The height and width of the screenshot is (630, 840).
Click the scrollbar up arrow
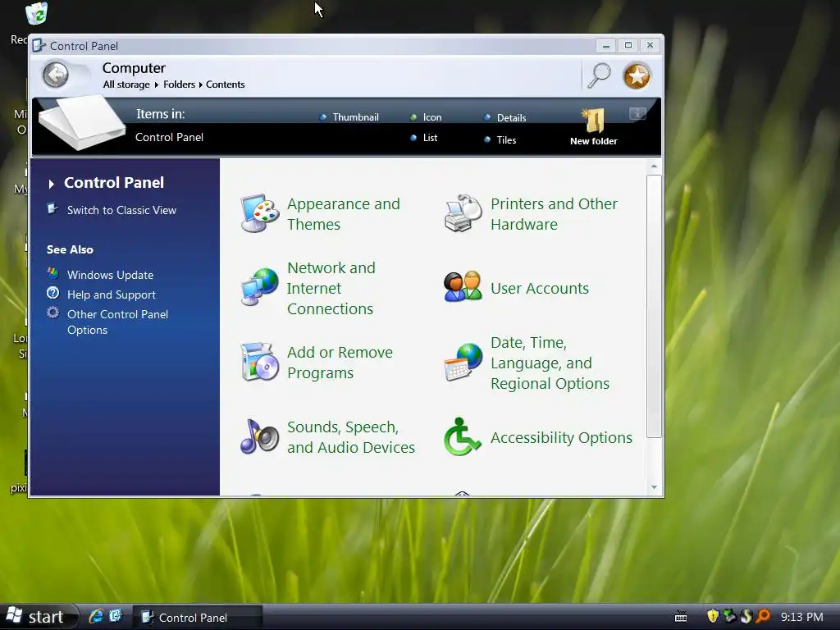(x=654, y=167)
